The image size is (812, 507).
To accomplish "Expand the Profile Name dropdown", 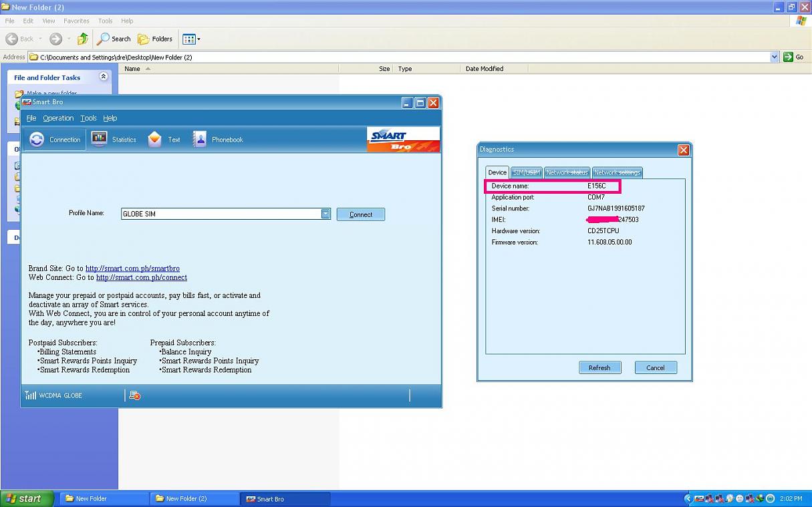I will [325, 214].
